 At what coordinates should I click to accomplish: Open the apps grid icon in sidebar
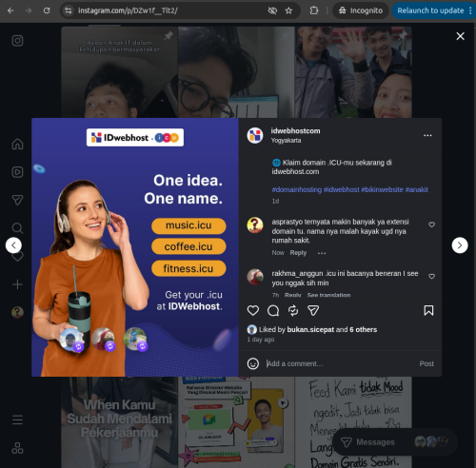[17, 448]
